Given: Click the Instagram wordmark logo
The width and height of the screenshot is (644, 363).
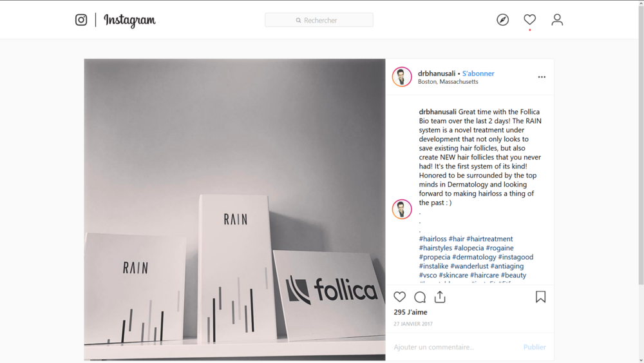Looking at the screenshot, I should [x=130, y=20].
